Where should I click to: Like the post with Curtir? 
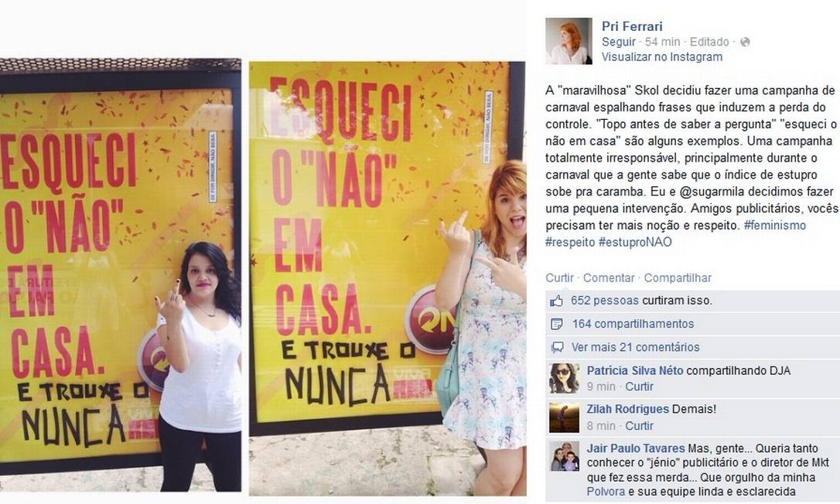559,278
